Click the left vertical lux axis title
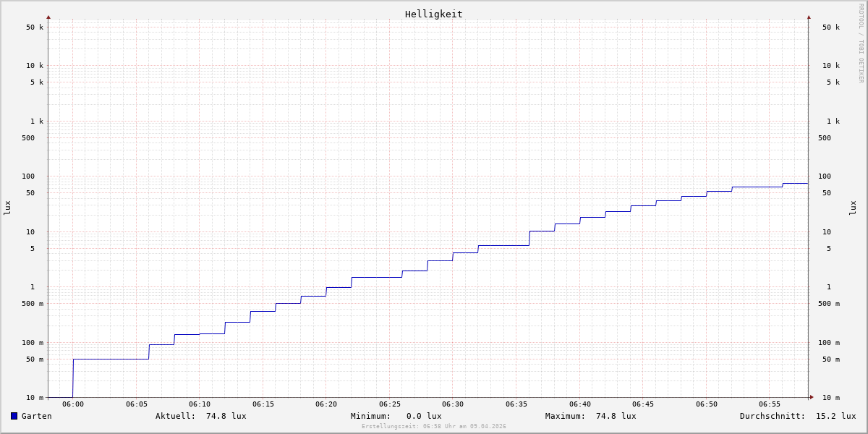This screenshot has width=868, height=434. point(7,208)
